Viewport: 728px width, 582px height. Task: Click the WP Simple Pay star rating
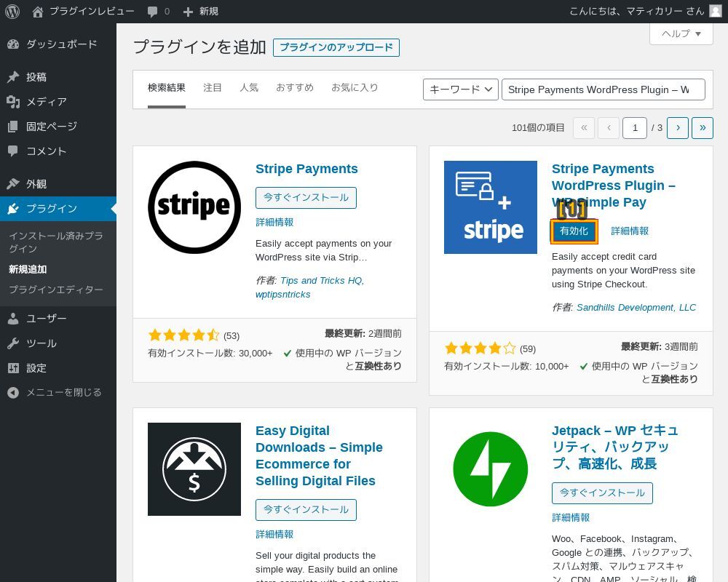coord(480,348)
